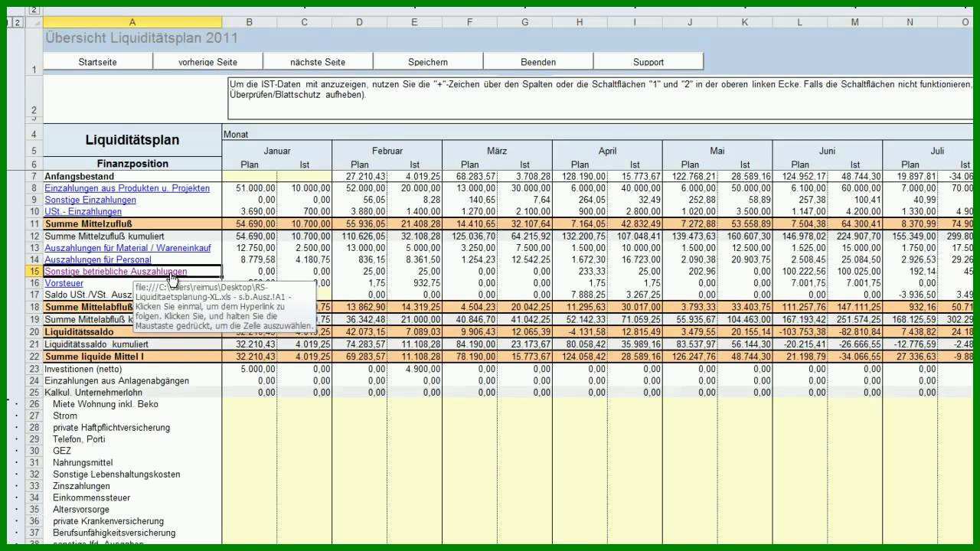
Task: Select the Mai month header
Action: coord(717,151)
